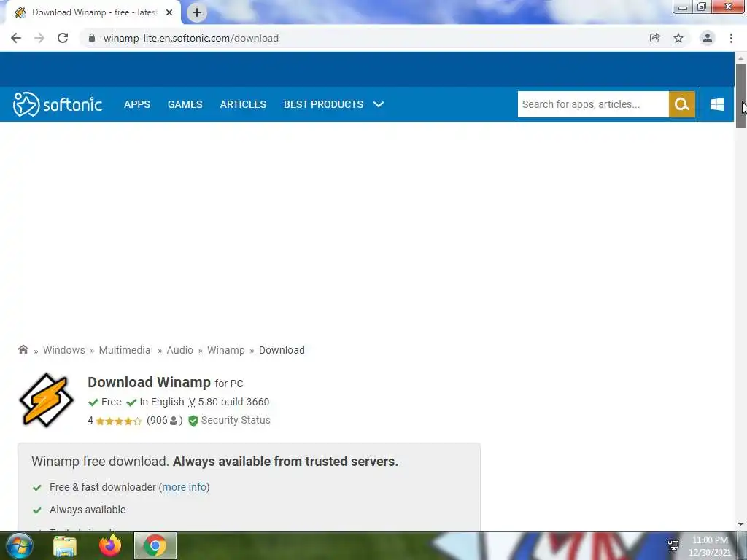Viewport: 747px width, 560px height.
Task: Click the address bar URL
Action: click(x=190, y=38)
